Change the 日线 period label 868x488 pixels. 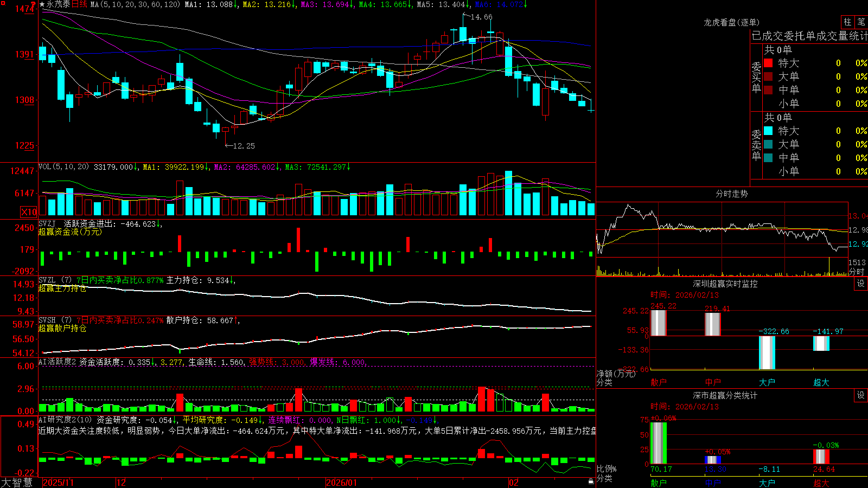click(x=79, y=4)
